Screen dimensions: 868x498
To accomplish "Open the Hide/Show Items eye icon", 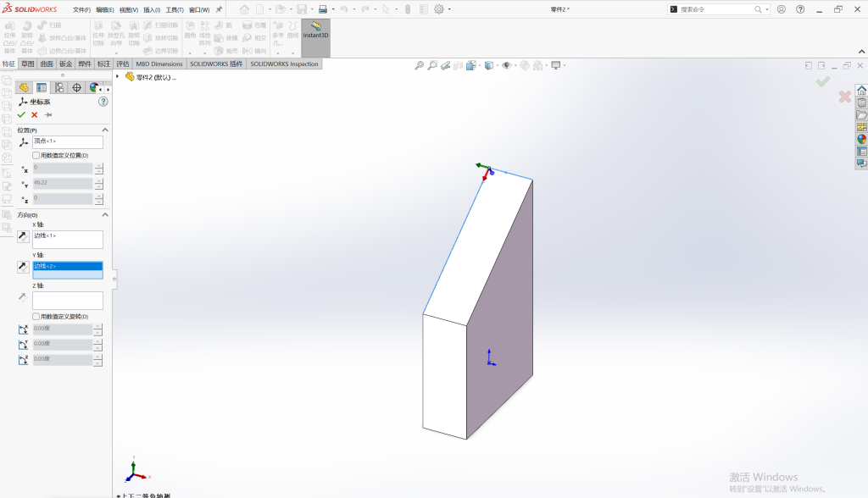I will tap(507, 65).
